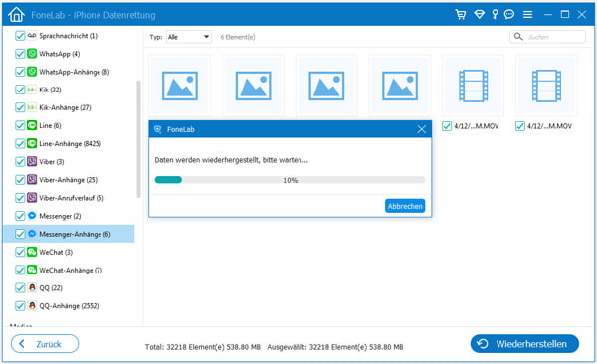Open the fourth image thumbnail
This screenshot has width=597, height=364.
click(400, 86)
